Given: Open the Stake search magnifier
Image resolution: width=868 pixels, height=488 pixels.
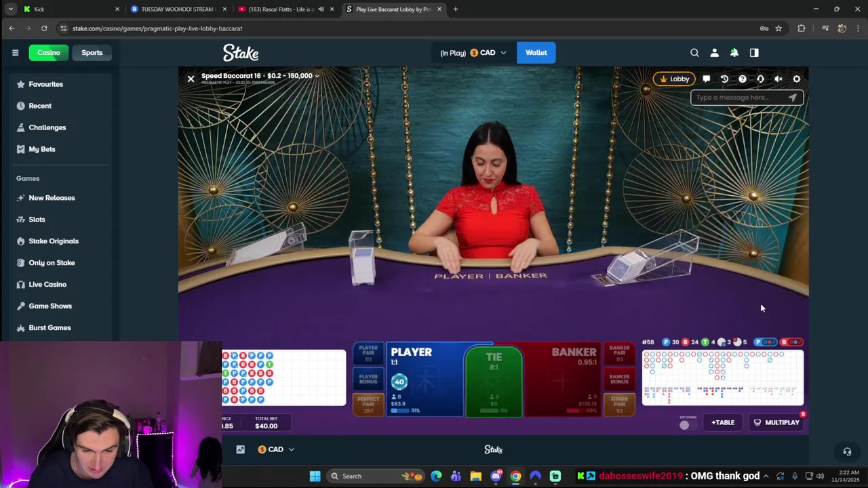Looking at the screenshot, I should tap(694, 53).
